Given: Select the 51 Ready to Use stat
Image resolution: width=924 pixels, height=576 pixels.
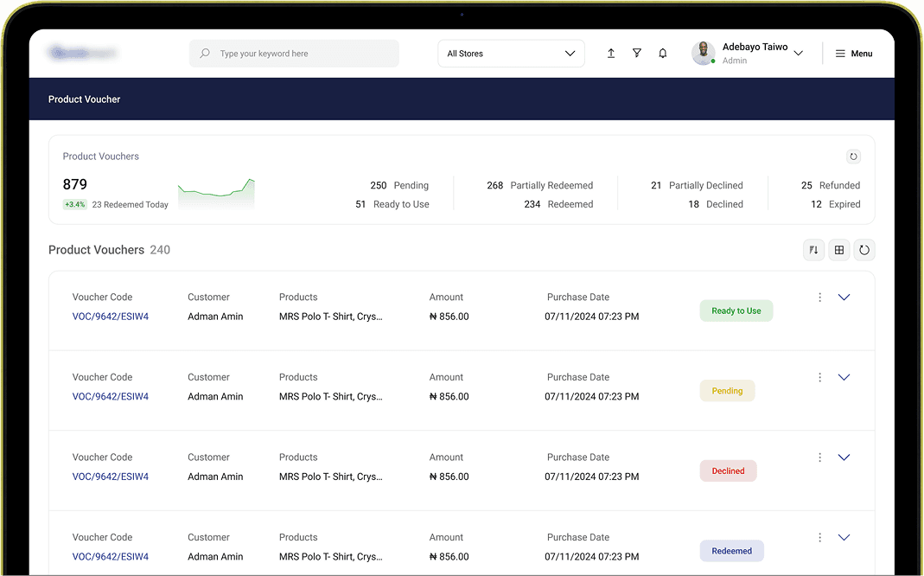Looking at the screenshot, I should click(392, 204).
